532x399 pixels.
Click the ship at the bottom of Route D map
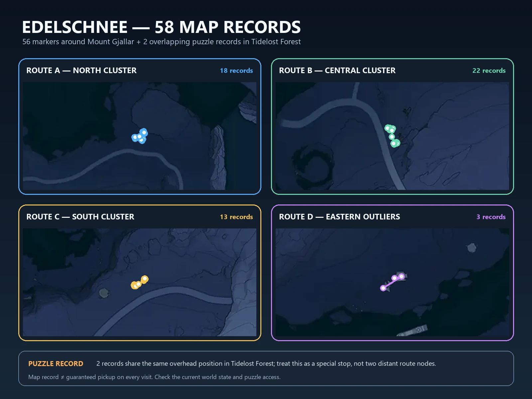coord(412,331)
